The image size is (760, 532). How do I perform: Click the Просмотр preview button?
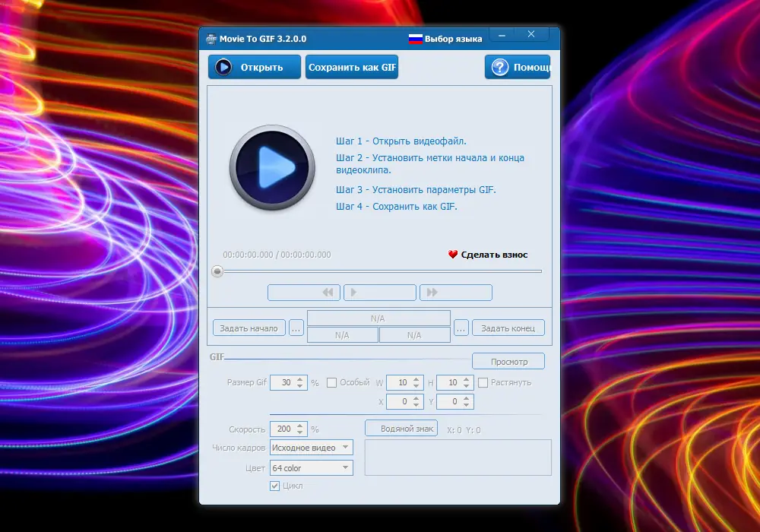coord(508,362)
